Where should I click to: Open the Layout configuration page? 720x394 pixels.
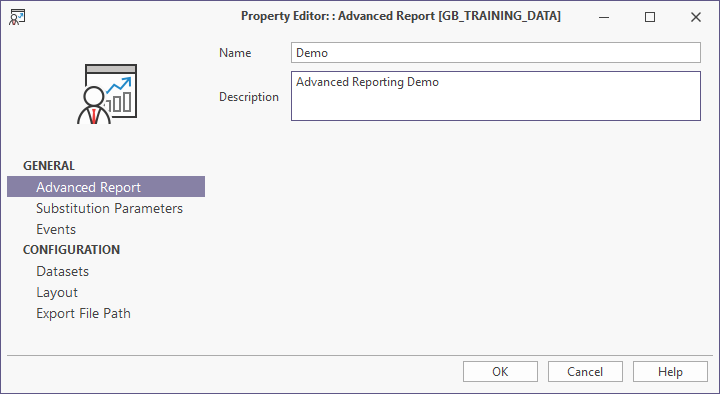pos(57,293)
